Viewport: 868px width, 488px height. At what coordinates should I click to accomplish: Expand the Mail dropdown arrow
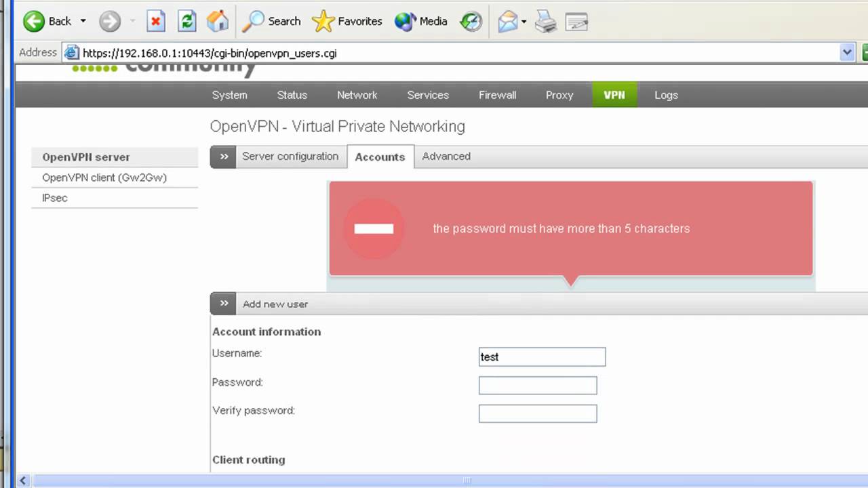[524, 21]
